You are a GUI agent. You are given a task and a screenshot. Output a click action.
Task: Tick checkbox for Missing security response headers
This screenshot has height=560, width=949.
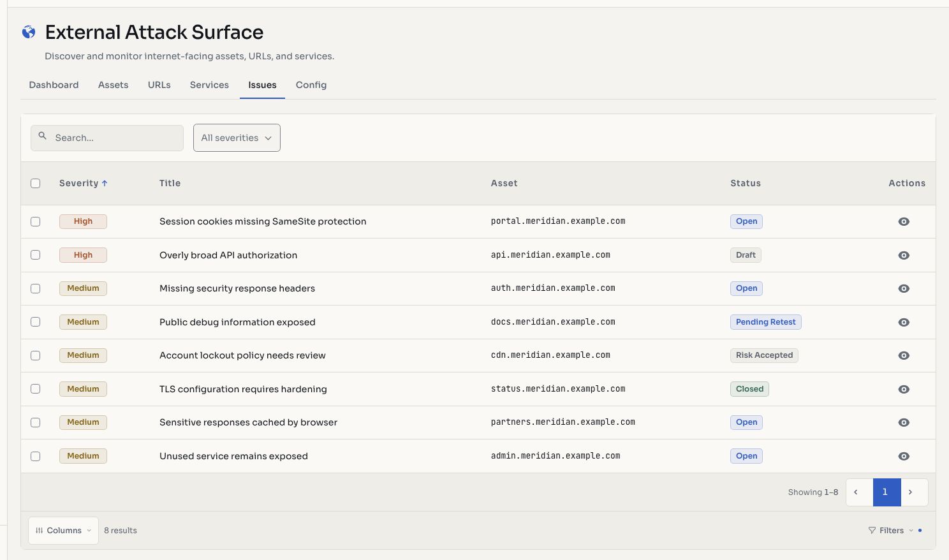(x=36, y=289)
